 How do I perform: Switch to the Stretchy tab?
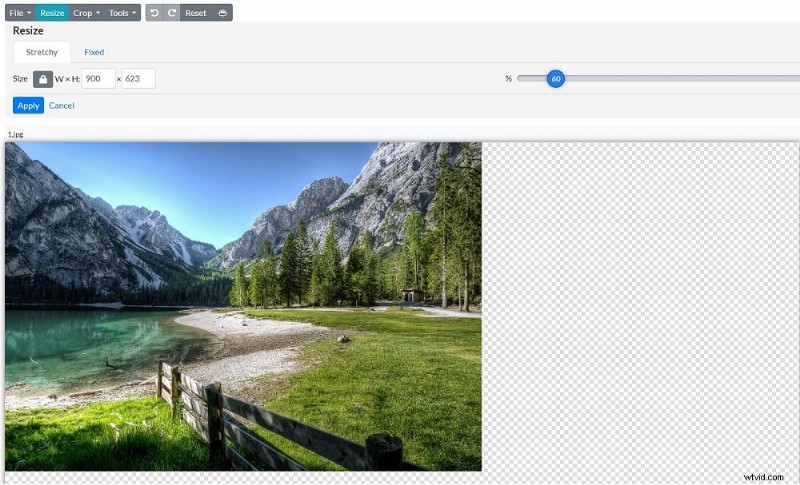click(42, 52)
